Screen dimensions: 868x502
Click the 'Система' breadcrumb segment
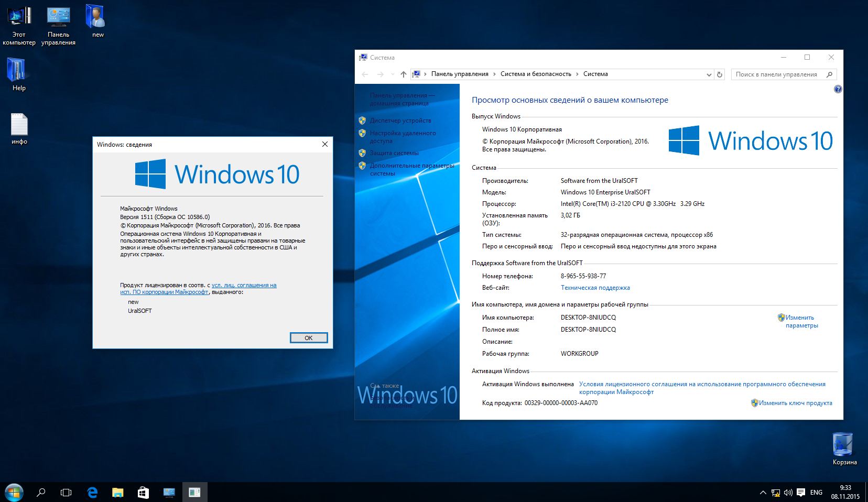(595, 74)
